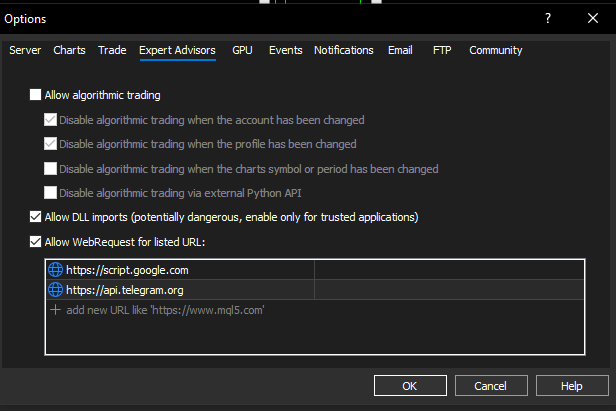Viewport: 616px width, 411px height.
Task: Click the Help button
Action: (x=572, y=386)
